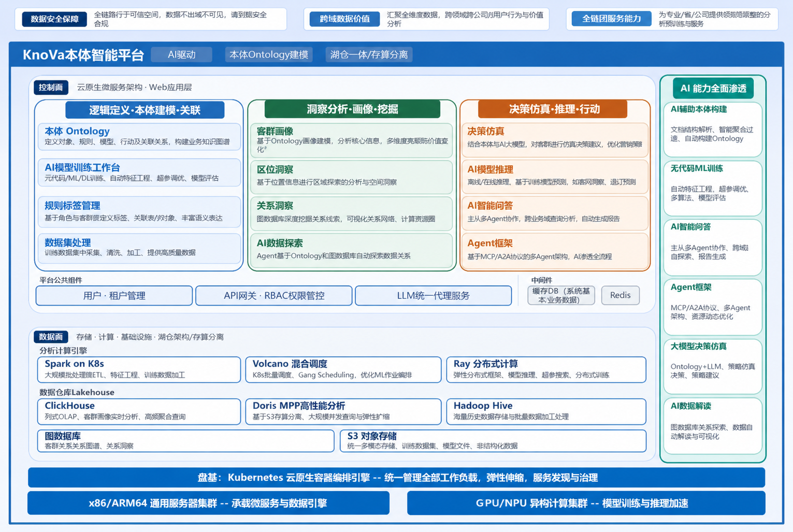Open the Hadoop Hive card

[x=546, y=411]
